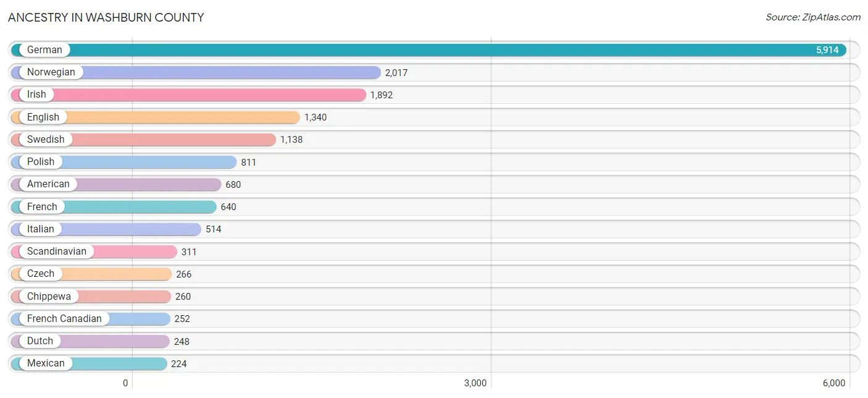Screen dimensions: 868x398
Task: Select the Polish ancestry label
Action: point(41,161)
